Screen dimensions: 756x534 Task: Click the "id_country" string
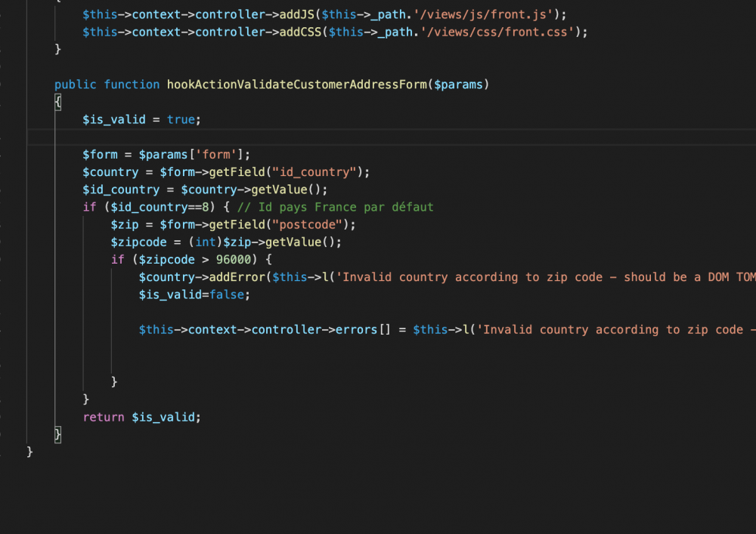tap(314, 172)
